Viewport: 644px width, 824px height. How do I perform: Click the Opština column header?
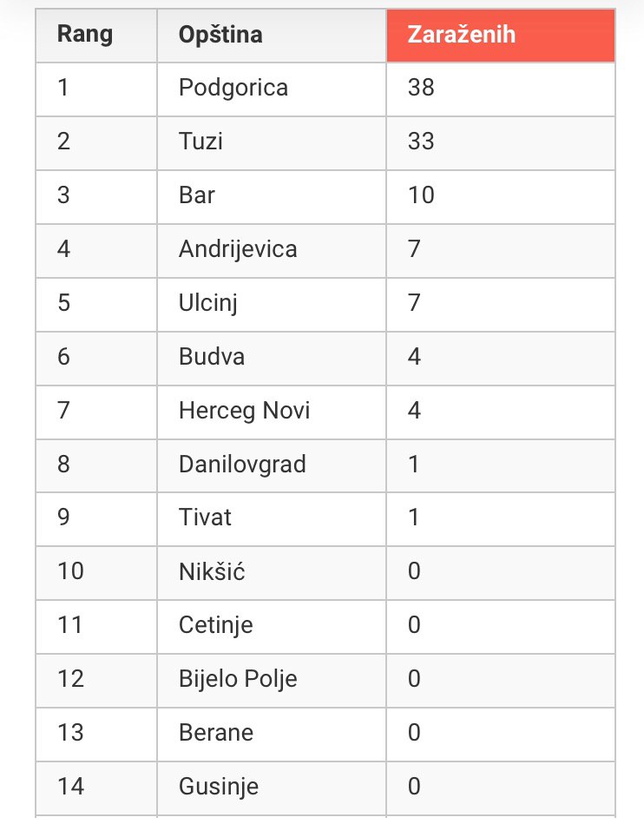[x=272, y=36]
